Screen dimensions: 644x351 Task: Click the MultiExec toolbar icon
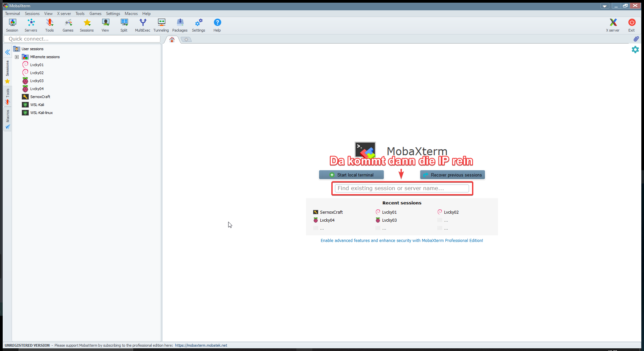click(x=142, y=25)
